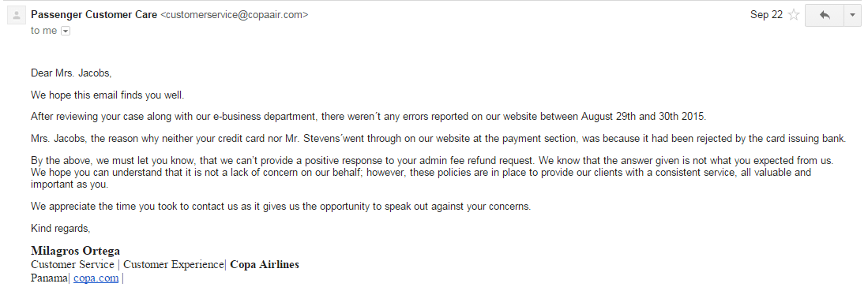
Task: Click the Milagros Ortega signature name
Action: [x=75, y=251]
